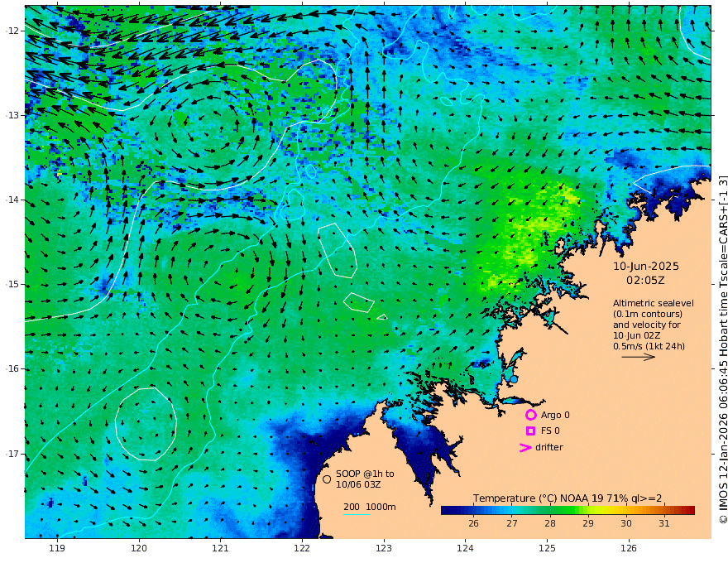Click the 'and velocity for' text line
Image resolution: width=728 pixels, height=563 pixels.
[x=647, y=325]
